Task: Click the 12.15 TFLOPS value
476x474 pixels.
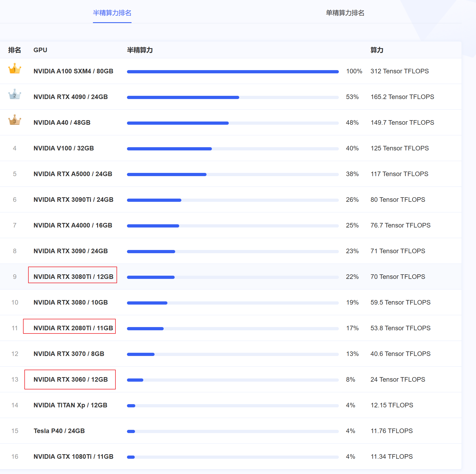Action: (392, 405)
